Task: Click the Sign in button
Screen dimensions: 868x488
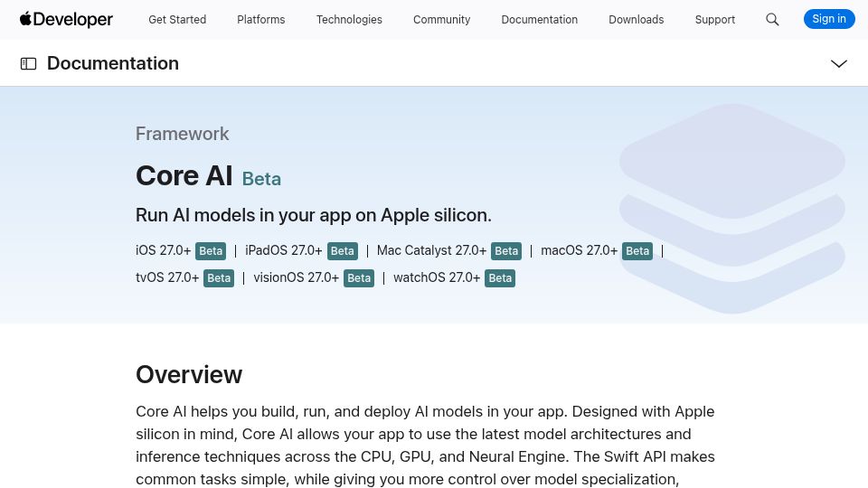Action: tap(829, 19)
